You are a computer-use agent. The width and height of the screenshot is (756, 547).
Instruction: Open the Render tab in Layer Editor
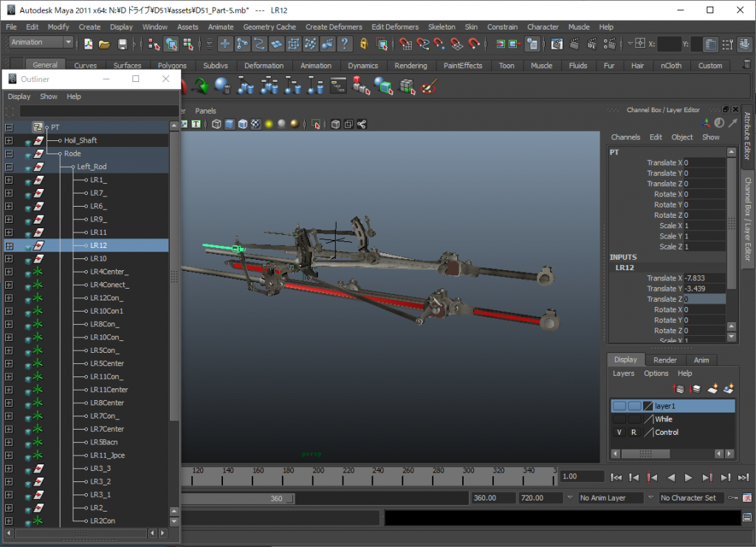(x=665, y=360)
